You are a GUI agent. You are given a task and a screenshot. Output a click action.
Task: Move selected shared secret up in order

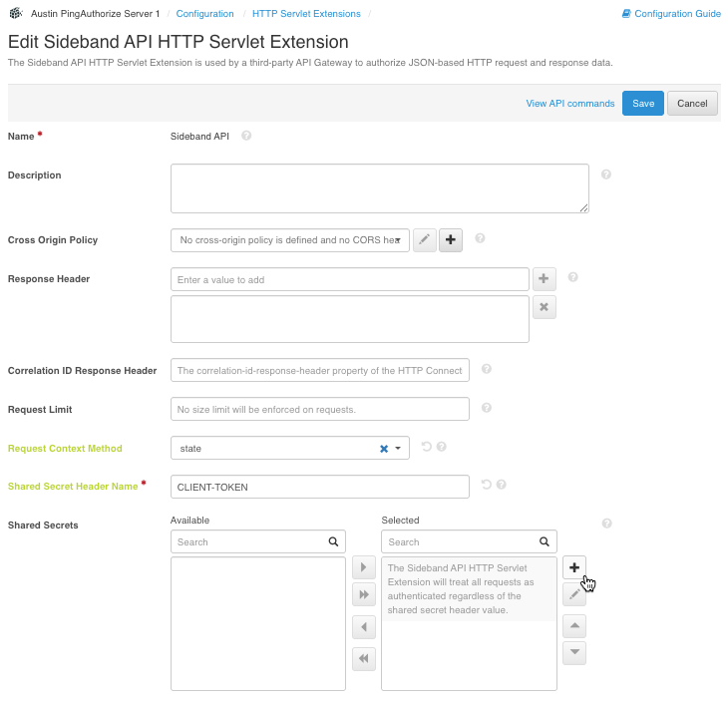(x=573, y=626)
